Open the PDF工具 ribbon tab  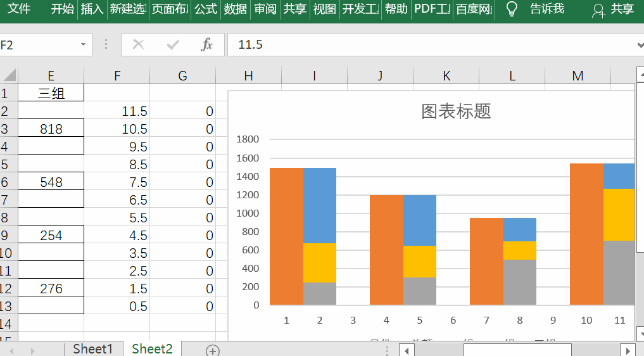(432, 9)
